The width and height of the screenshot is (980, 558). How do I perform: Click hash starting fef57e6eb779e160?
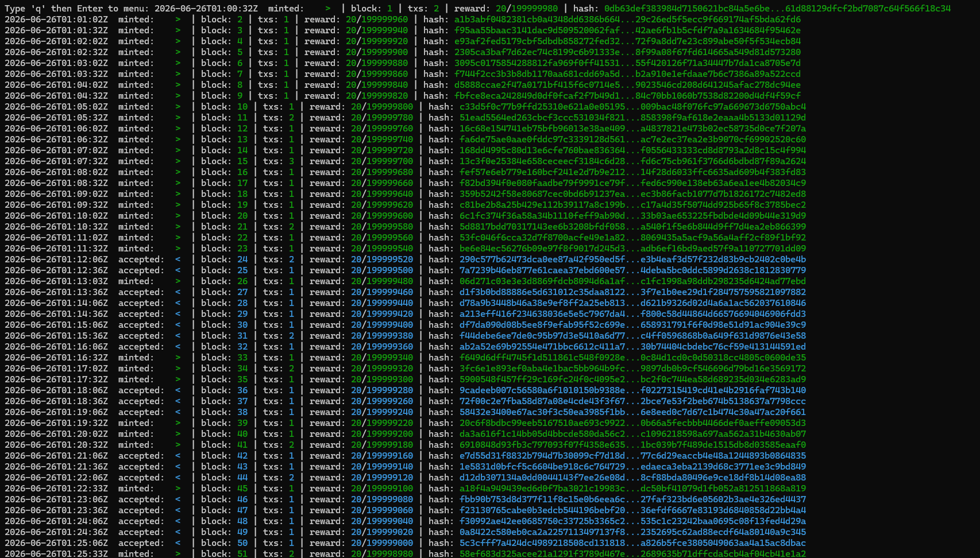[632, 172]
